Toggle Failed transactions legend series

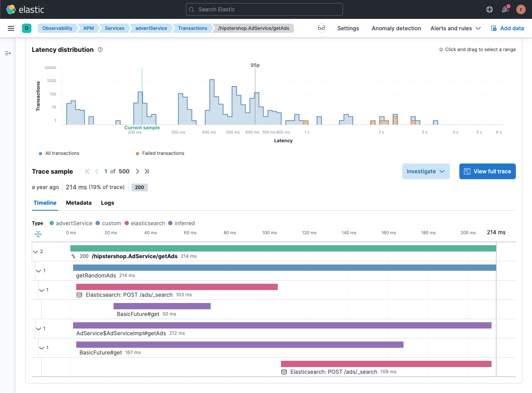(160, 153)
